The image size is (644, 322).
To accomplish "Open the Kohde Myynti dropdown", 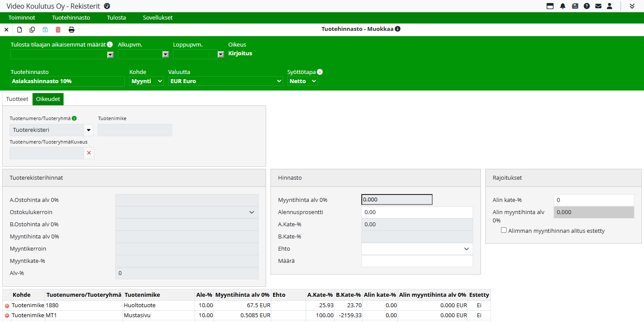I will (x=147, y=81).
